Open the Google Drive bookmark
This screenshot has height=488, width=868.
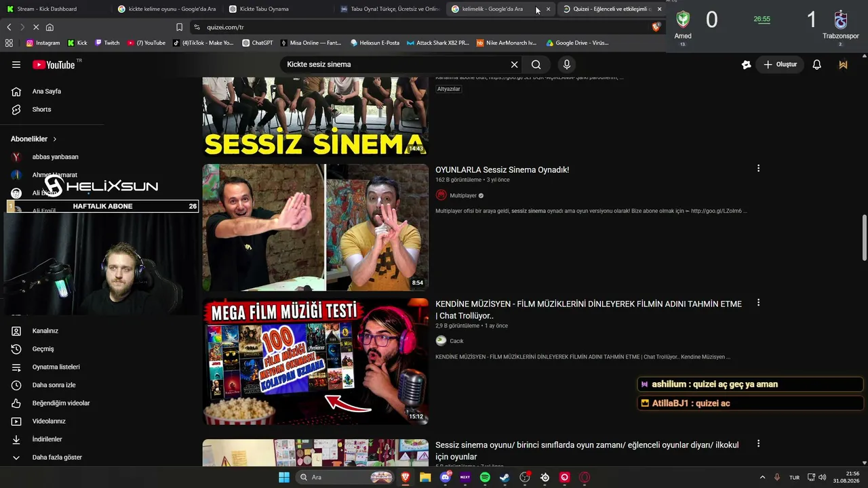tap(576, 43)
